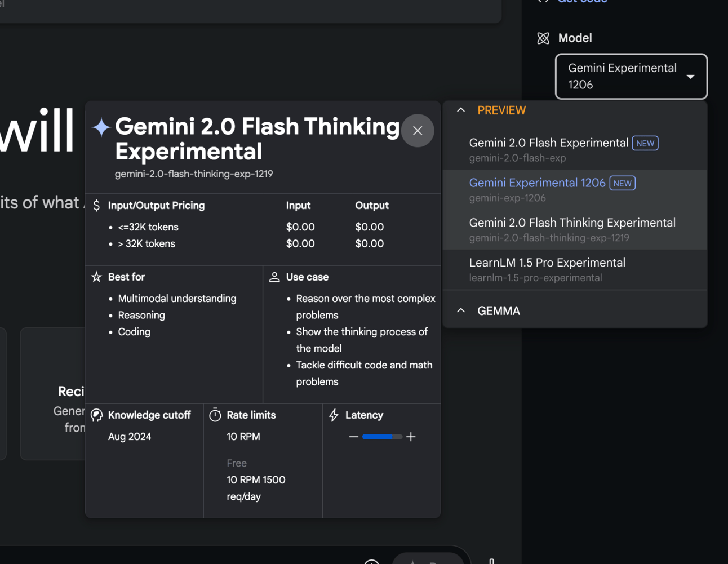This screenshot has height=564, width=728.
Task: Click the minus icon on the Latency bar
Action: click(x=353, y=437)
